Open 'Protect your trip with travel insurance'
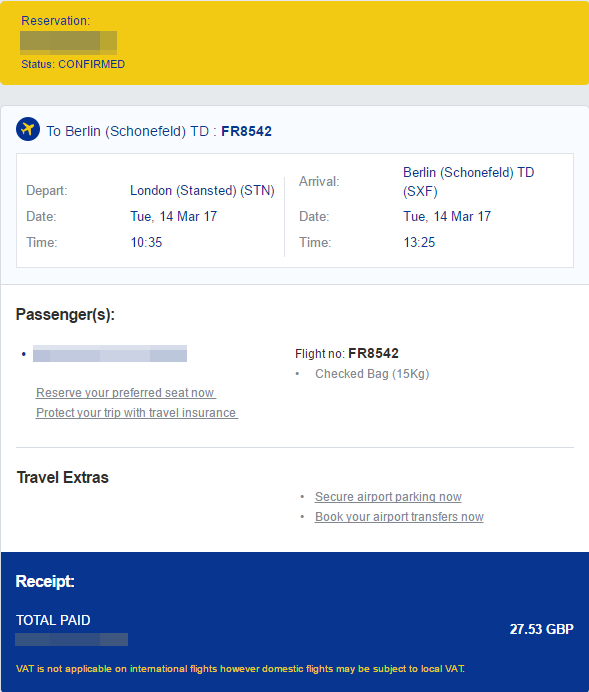This screenshot has width=589, height=692. click(x=137, y=413)
